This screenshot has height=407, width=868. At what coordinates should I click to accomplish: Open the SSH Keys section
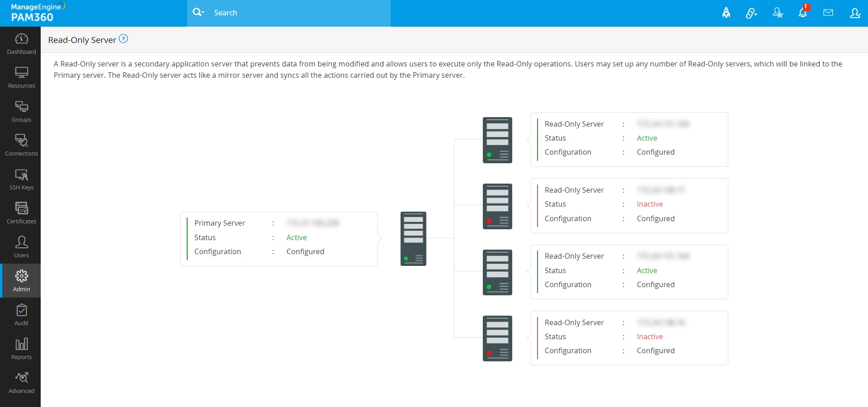21,180
